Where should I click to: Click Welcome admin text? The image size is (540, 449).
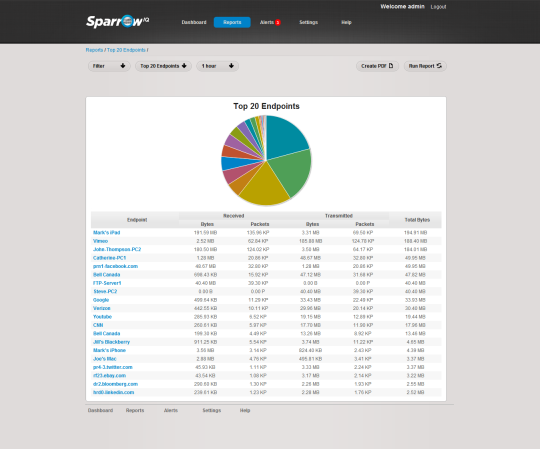[402, 7]
